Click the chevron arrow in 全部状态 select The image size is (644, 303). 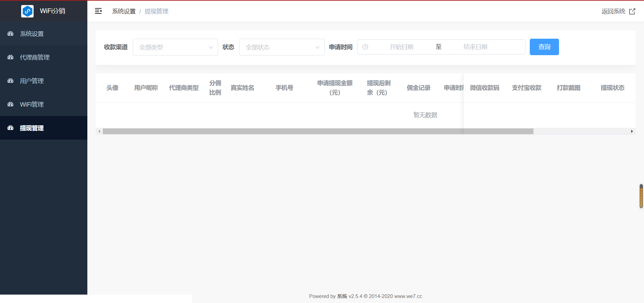(317, 47)
